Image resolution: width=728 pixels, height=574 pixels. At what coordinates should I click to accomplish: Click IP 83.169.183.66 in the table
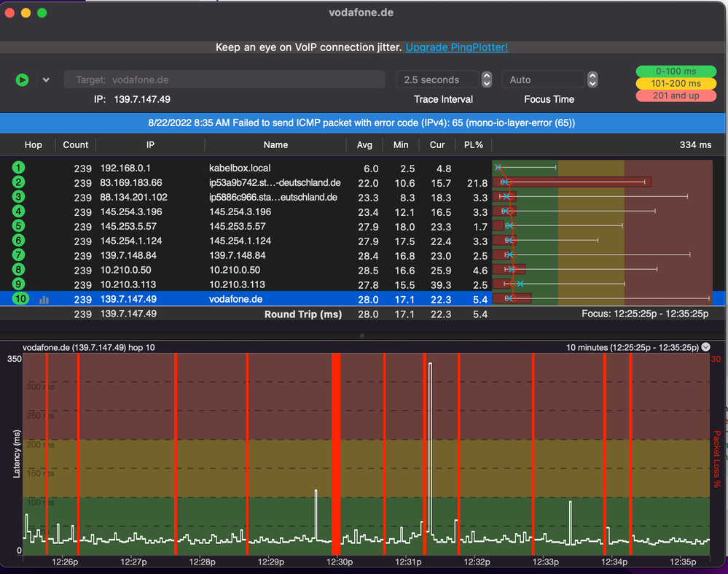(x=131, y=182)
